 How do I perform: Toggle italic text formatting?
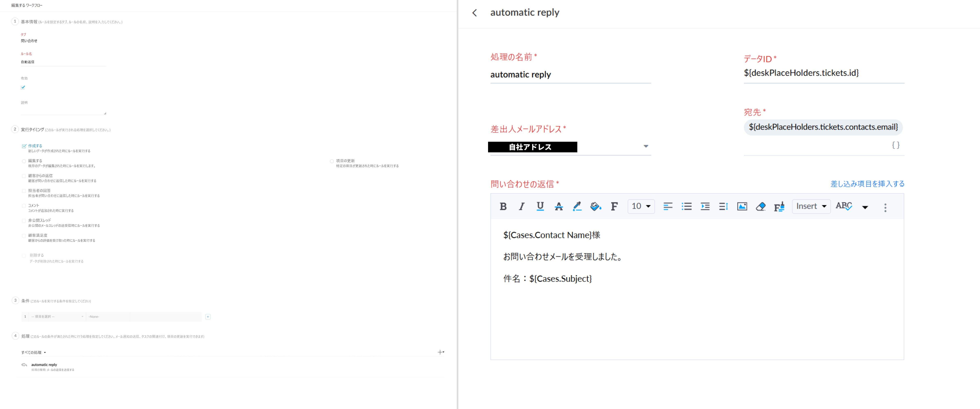[522, 206]
